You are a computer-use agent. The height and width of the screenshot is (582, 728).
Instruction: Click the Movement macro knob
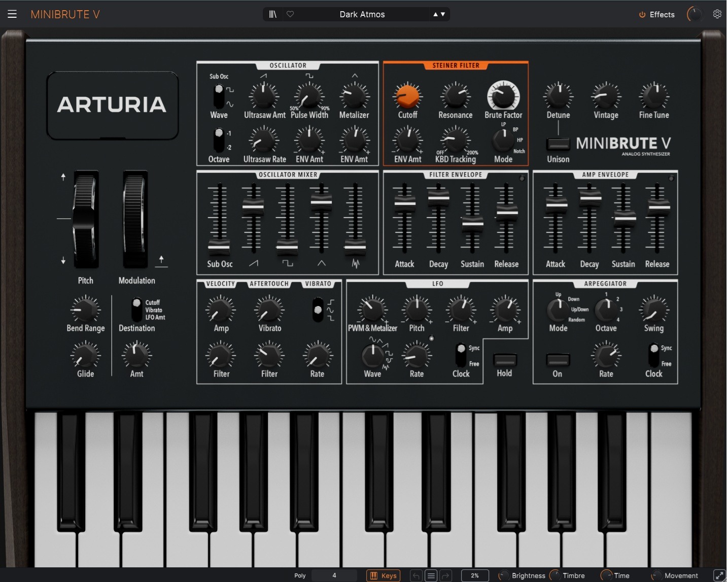pyautogui.click(x=656, y=575)
